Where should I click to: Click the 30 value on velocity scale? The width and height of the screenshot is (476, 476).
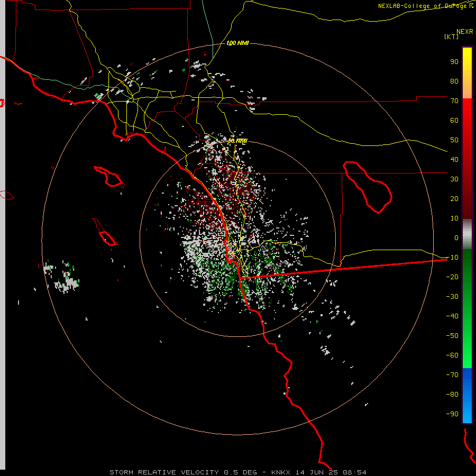454,179
